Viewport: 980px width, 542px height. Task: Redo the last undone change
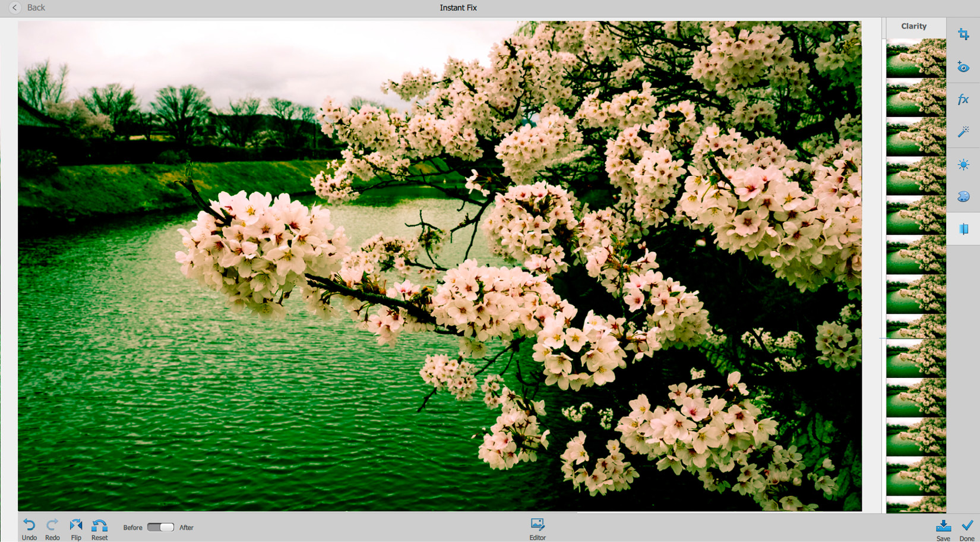pos(52,529)
